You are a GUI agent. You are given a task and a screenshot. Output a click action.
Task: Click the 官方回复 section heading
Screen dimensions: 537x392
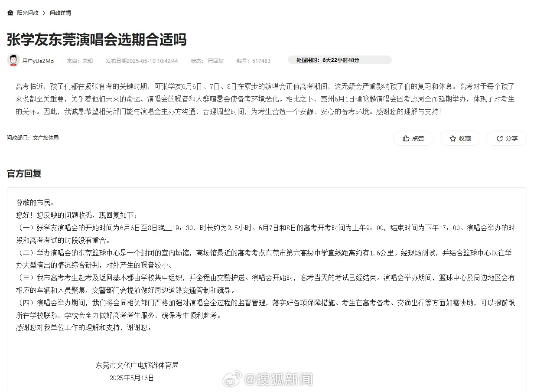click(24, 173)
